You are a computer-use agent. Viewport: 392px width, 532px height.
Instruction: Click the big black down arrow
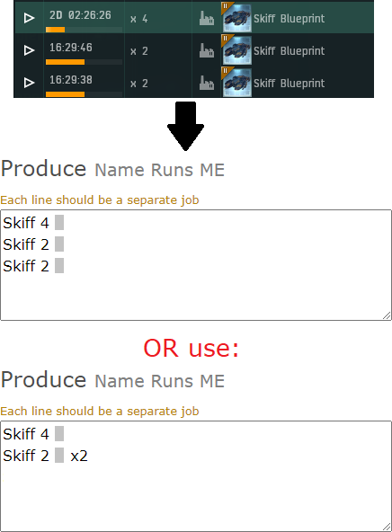pos(185,126)
